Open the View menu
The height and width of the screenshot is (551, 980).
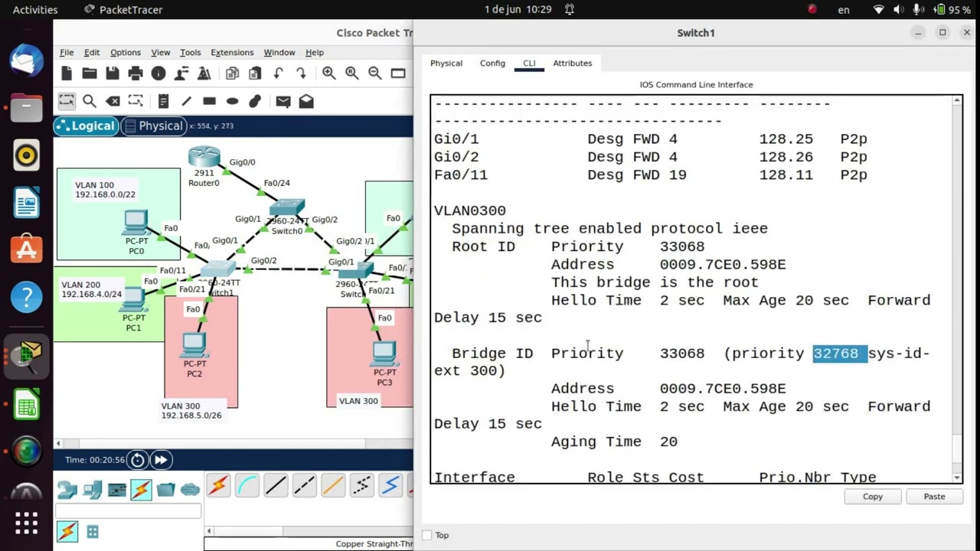(x=161, y=53)
